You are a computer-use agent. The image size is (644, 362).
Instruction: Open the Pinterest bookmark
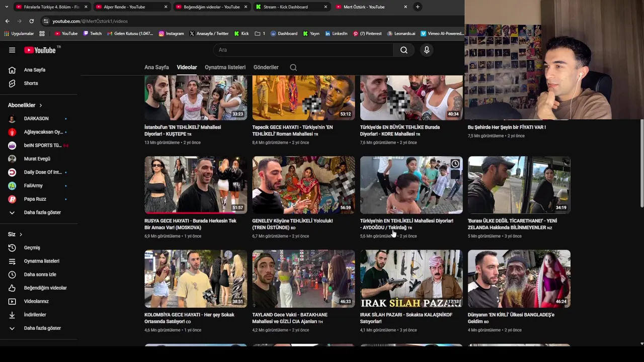pyautogui.click(x=367, y=34)
